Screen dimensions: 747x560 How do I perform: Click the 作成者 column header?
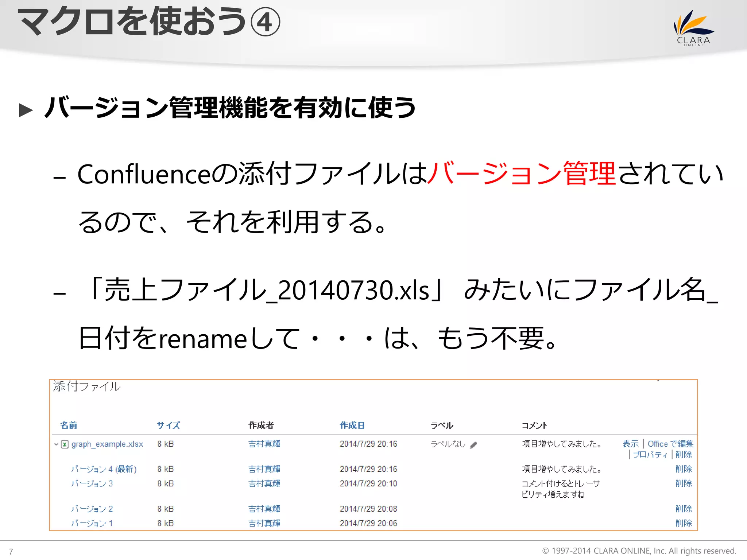click(x=261, y=425)
